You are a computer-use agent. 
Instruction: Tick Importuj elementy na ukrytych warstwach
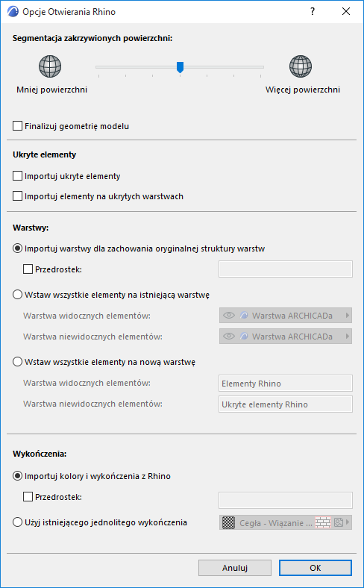(x=18, y=196)
